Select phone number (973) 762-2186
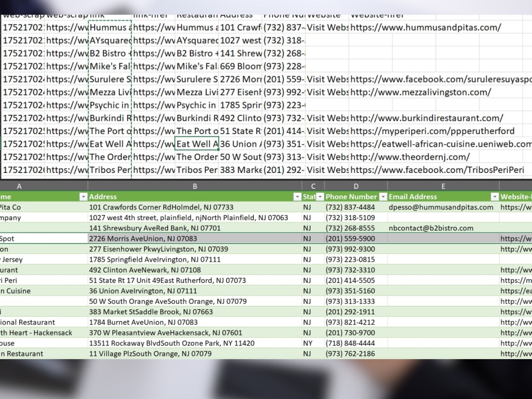Image resolution: width=532 pixels, height=399 pixels. click(x=356, y=354)
